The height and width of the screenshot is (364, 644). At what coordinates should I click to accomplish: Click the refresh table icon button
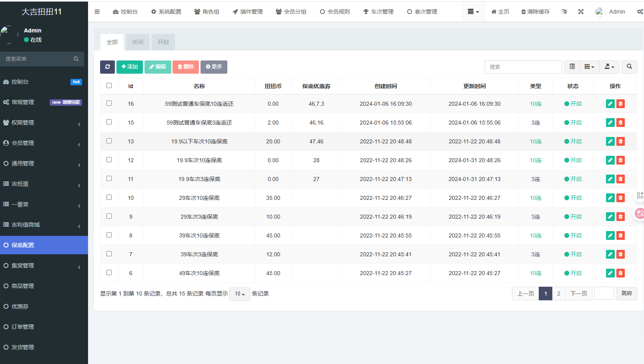pyautogui.click(x=107, y=67)
